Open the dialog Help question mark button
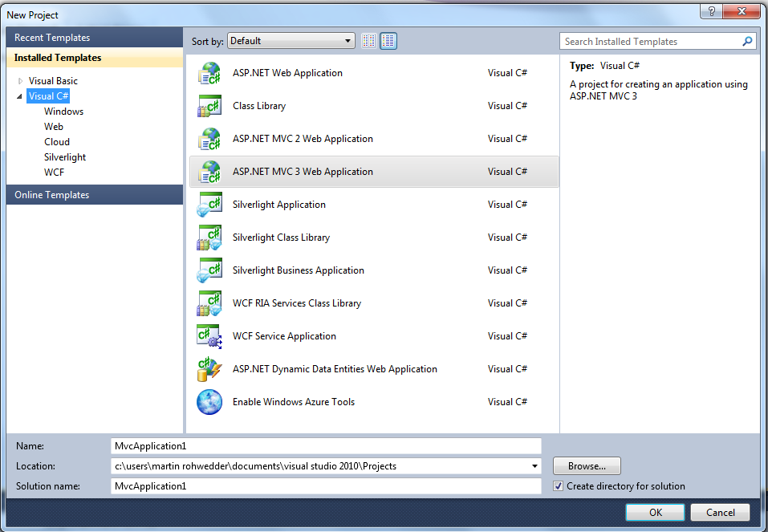768x532 pixels. (x=712, y=11)
